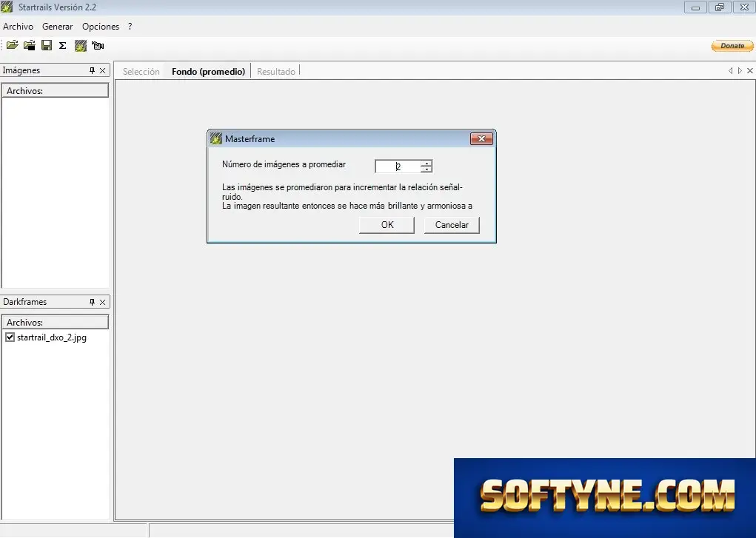
Task: Click the Startrails generate toolbar icon
Action: tap(81, 45)
